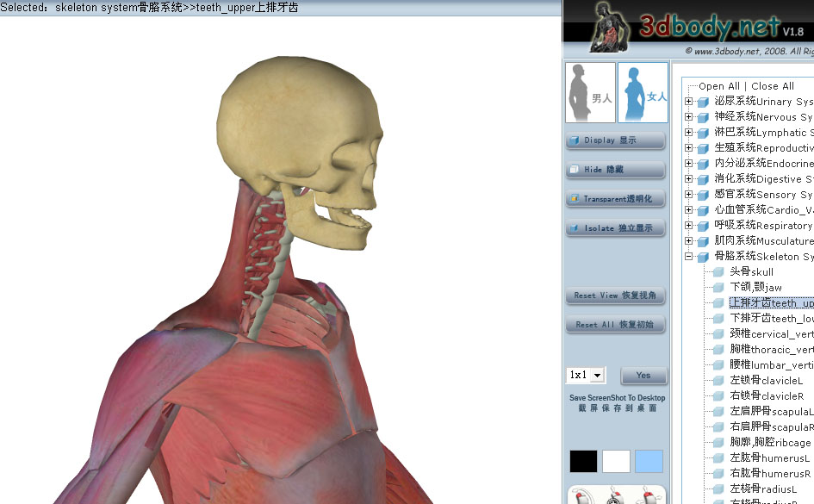
Task: Select the jaw item in the tree
Action: (x=756, y=288)
